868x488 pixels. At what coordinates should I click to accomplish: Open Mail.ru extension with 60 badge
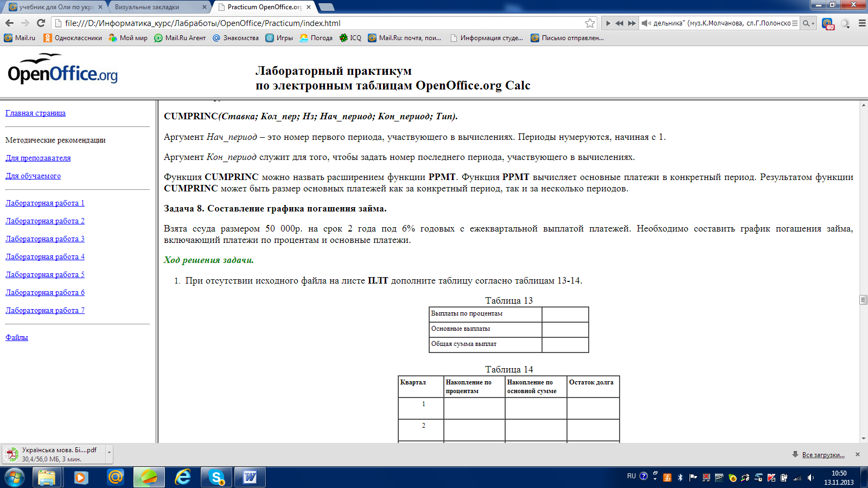click(x=828, y=23)
